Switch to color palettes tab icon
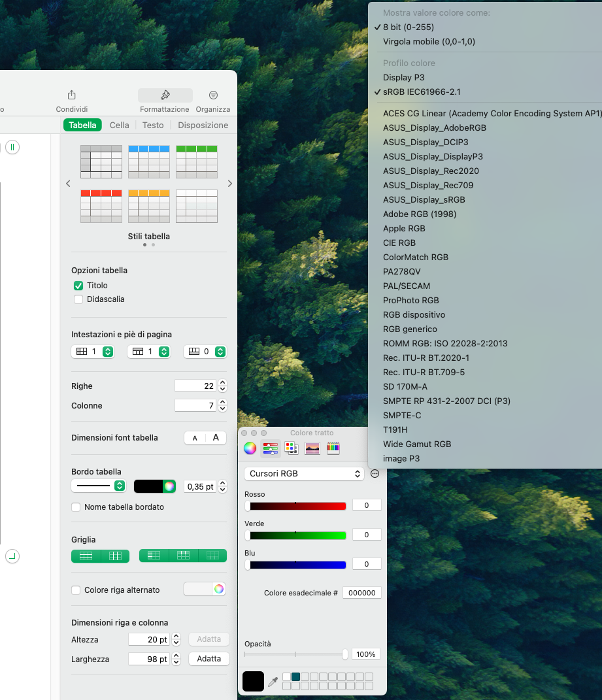Viewport: 602px width, 700px height. click(292, 448)
